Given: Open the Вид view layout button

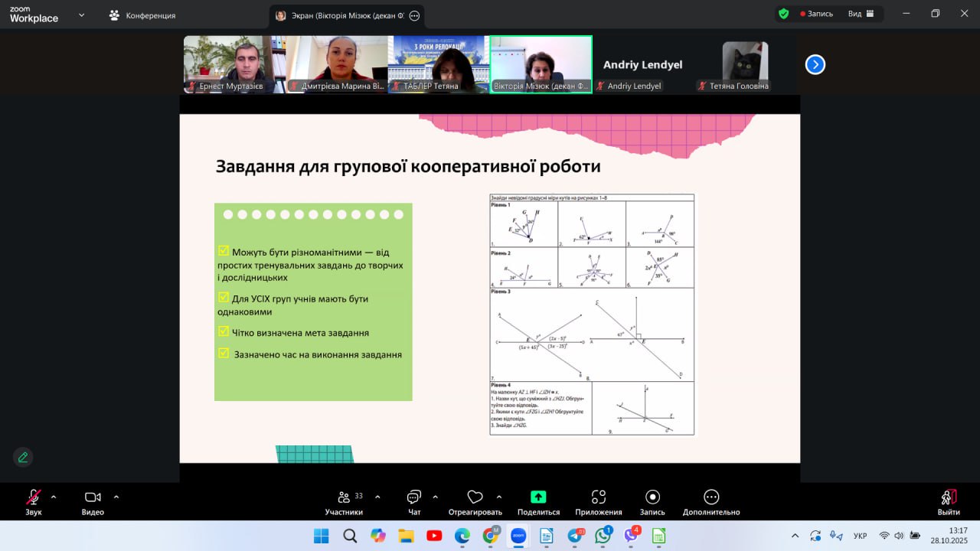Looking at the screenshot, I should 861,14.
